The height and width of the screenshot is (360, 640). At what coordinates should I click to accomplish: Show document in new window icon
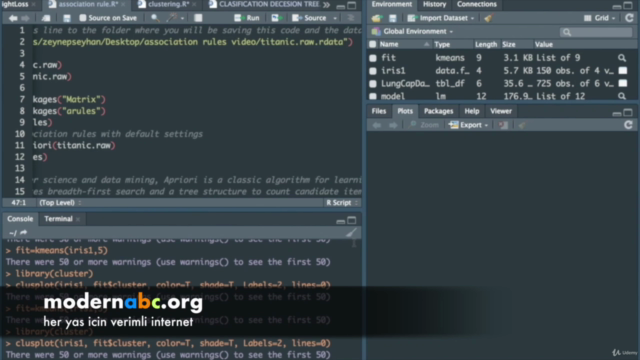coord(46,18)
